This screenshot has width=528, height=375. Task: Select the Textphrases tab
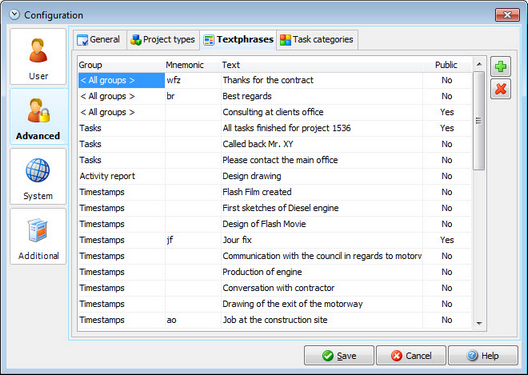[238, 40]
